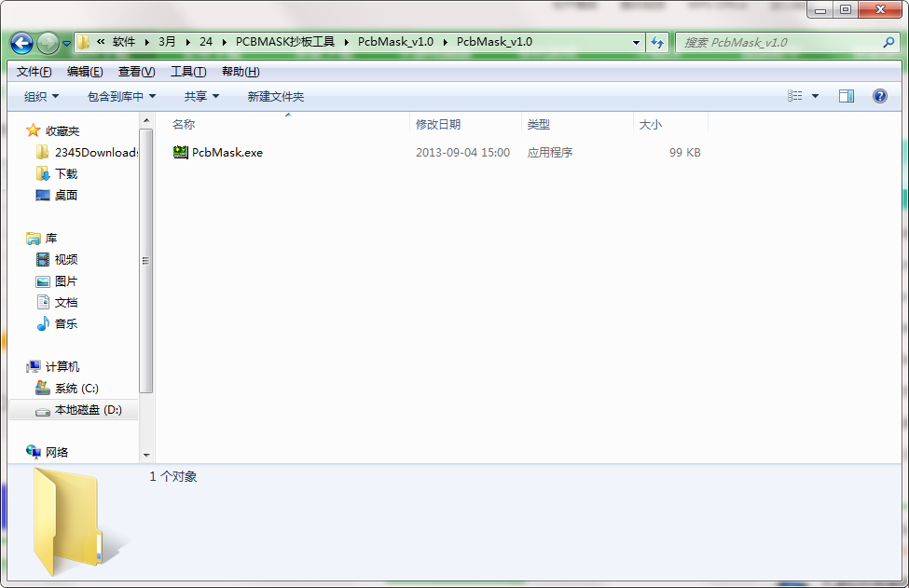The height and width of the screenshot is (588, 909).
Task: Maximize the explorer window
Action: 846,10
